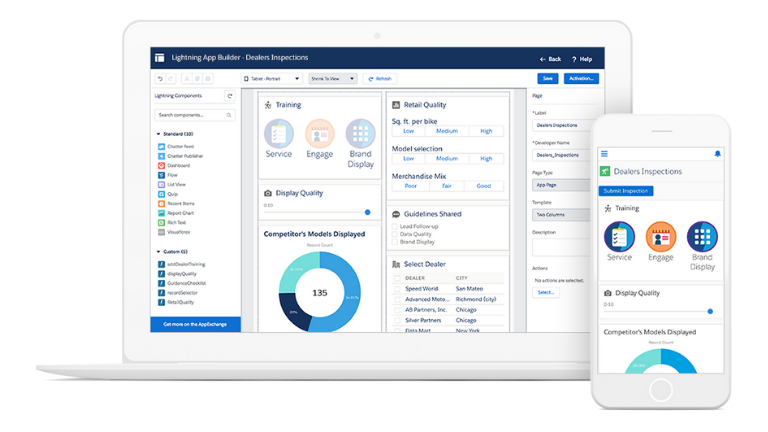Click the search magnifier in the components box
Viewport: 768px width, 432px height.
click(x=229, y=115)
